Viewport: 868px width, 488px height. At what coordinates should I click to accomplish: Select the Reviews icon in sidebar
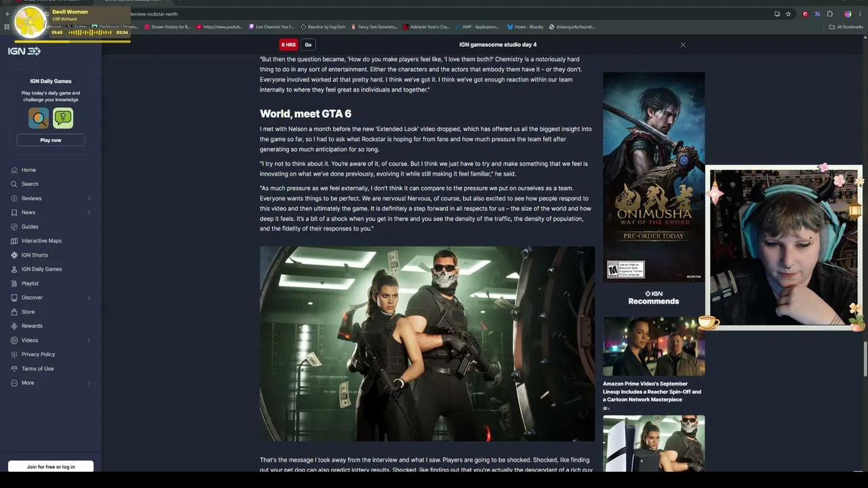coord(14,199)
